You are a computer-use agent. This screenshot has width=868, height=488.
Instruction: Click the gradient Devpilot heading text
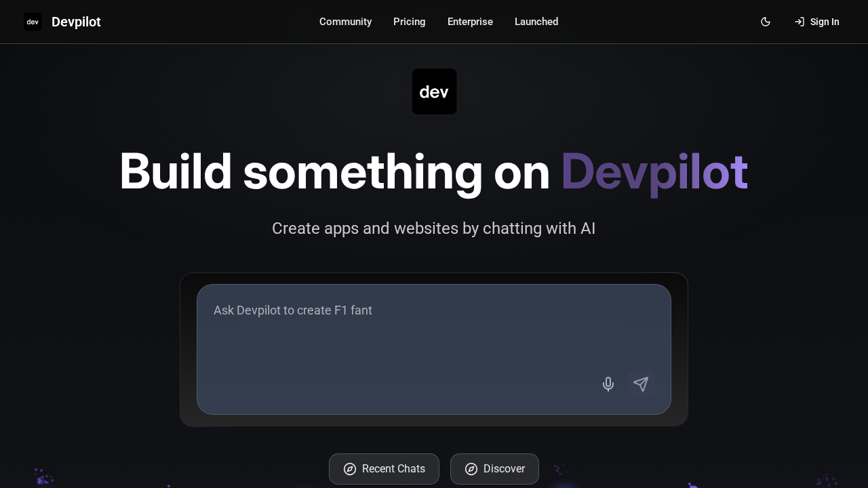pos(654,173)
